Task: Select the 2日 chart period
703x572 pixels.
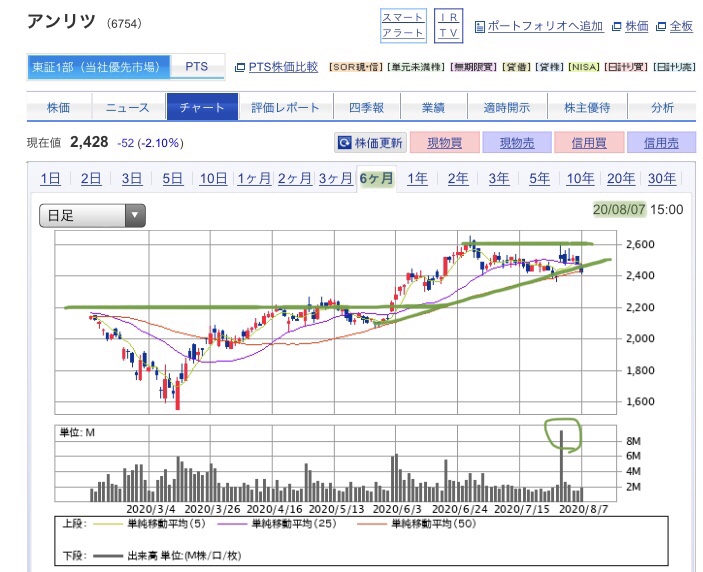Action: 91,178
